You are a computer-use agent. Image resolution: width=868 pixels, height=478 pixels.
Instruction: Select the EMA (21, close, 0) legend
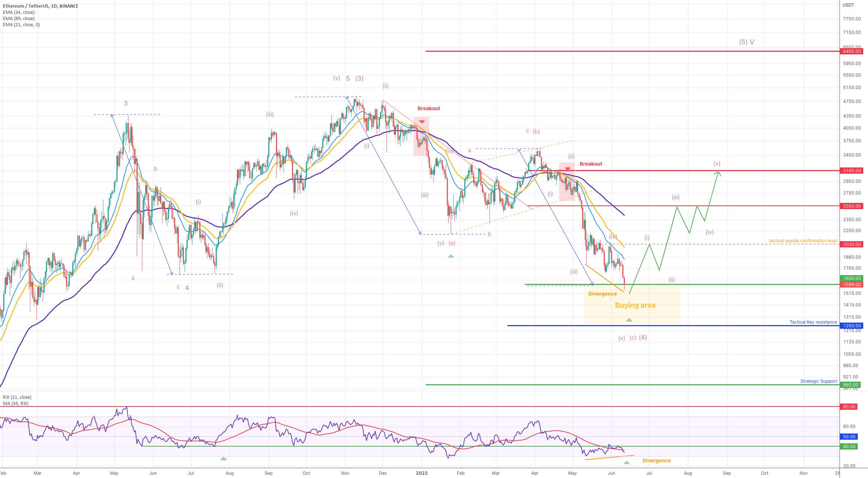click(x=22, y=24)
